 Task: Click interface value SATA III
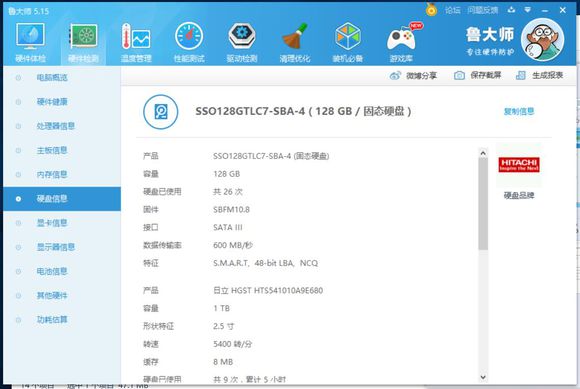(227, 227)
